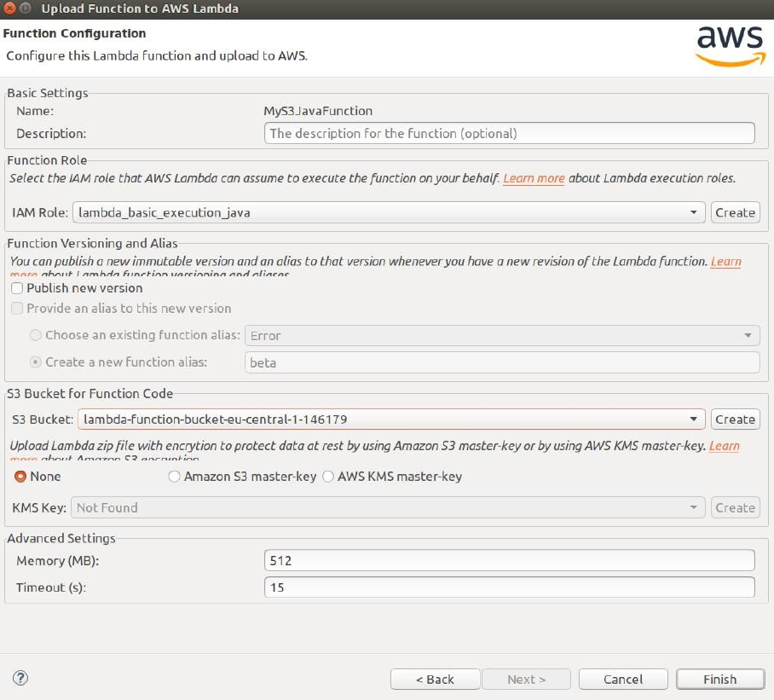Create a new IAM role
774x700 pixels.
(735, 212)
